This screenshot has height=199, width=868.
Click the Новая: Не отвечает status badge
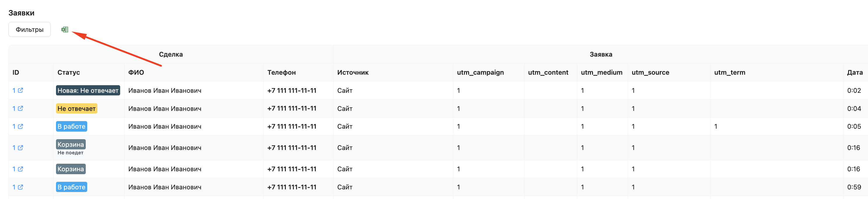[x=88, y=90]
